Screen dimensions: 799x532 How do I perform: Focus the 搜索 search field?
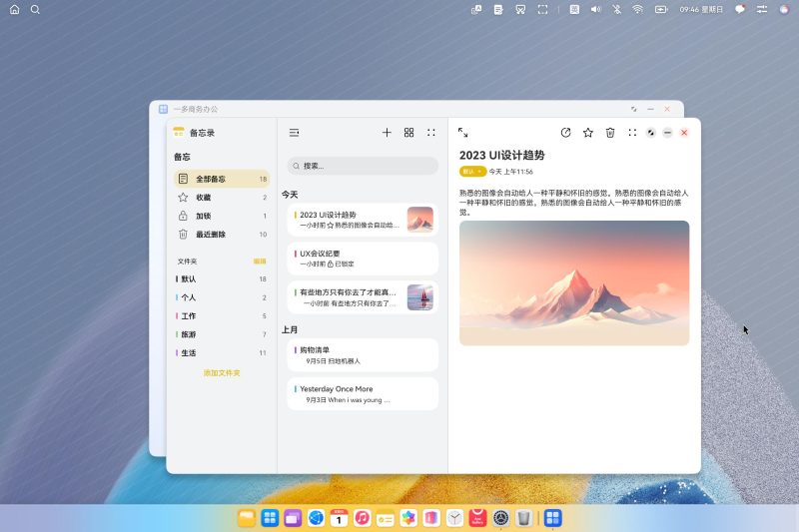coord(363,166)
